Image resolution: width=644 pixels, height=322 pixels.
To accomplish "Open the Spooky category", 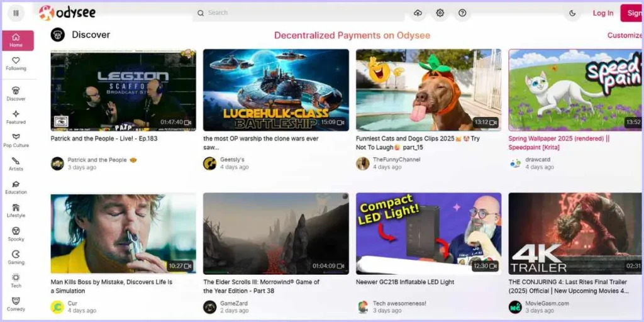I will click(16, 234).
